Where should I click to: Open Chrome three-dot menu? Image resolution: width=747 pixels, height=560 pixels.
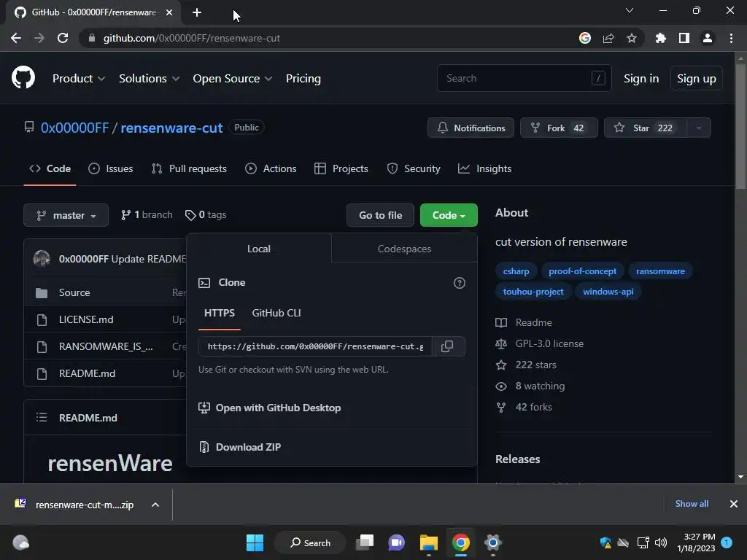point(731,38)
